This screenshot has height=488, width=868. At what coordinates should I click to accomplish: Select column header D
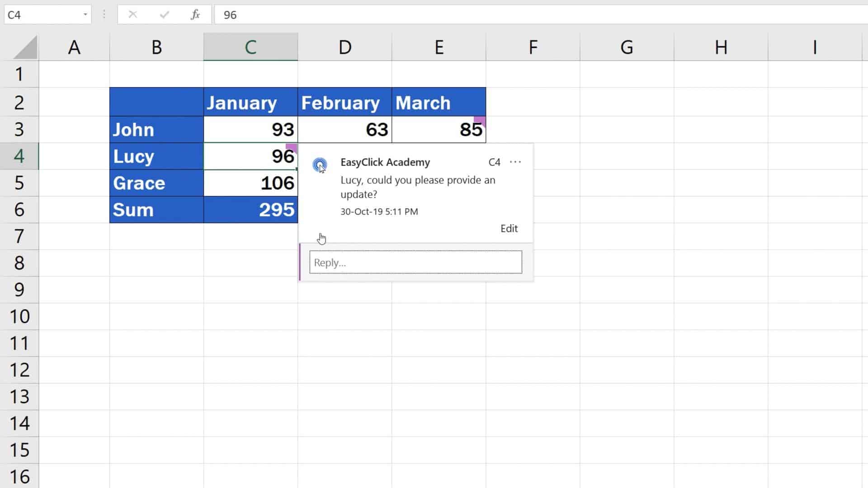[x=345, y=47]
